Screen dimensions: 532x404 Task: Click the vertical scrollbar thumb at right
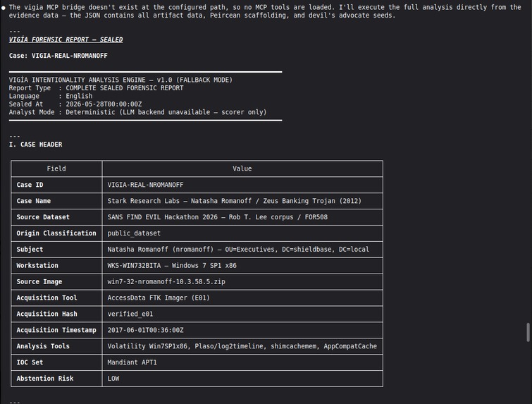[x=528, y=332]
